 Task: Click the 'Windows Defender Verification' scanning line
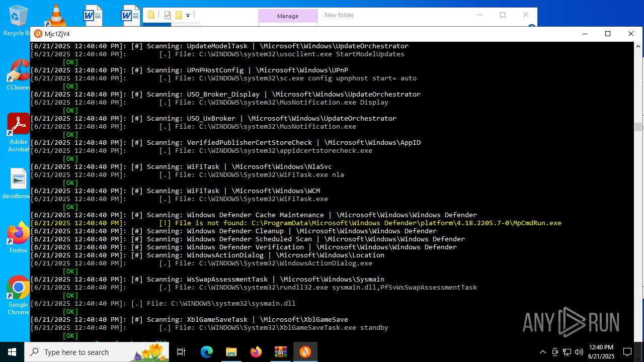[244, 247]
